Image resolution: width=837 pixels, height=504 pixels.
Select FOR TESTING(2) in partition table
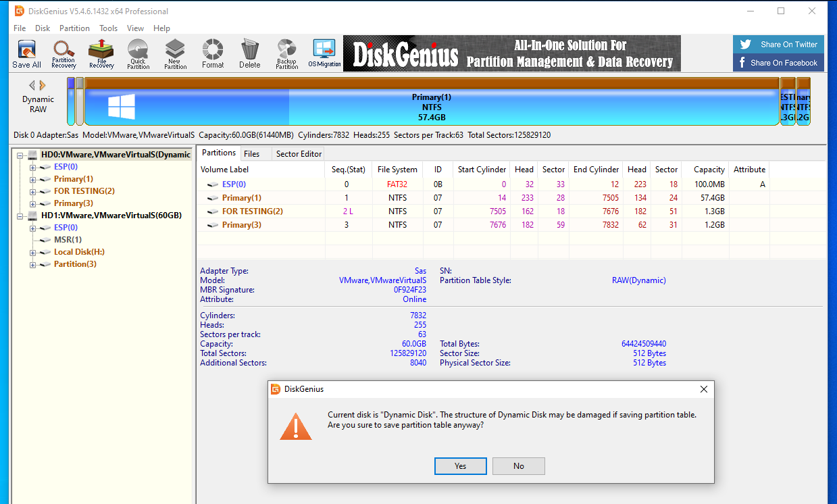point(253,211)
